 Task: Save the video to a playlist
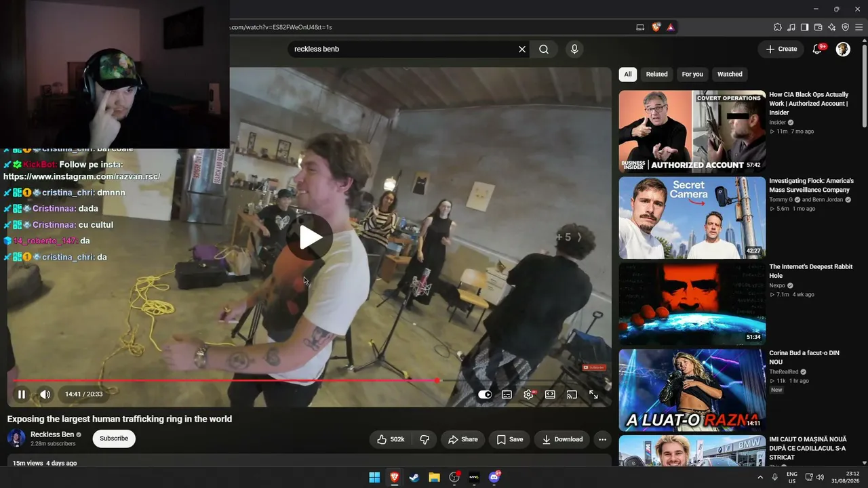click(509, 439)
